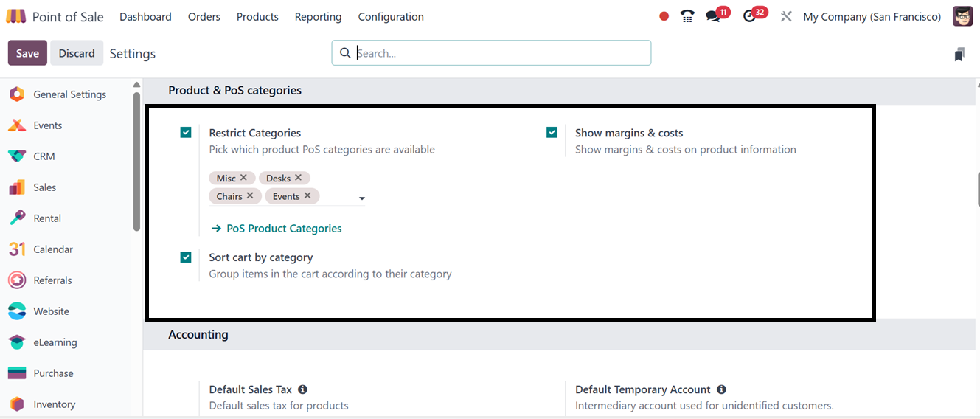The height and width of the screenshot is (419, 980).
Task: Open the company switcher My Company
Action: [x=872, y=16]
